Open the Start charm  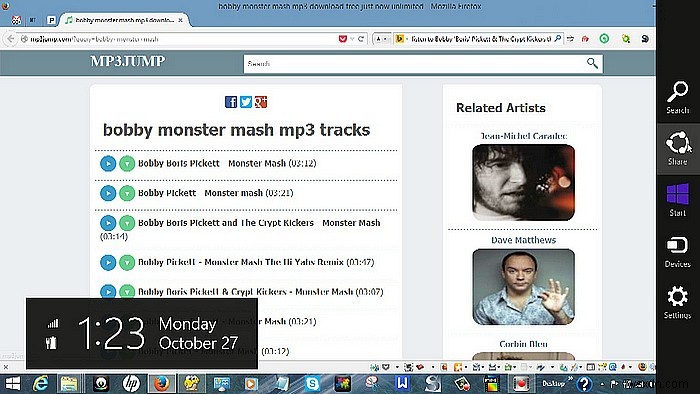click(677, 200)
